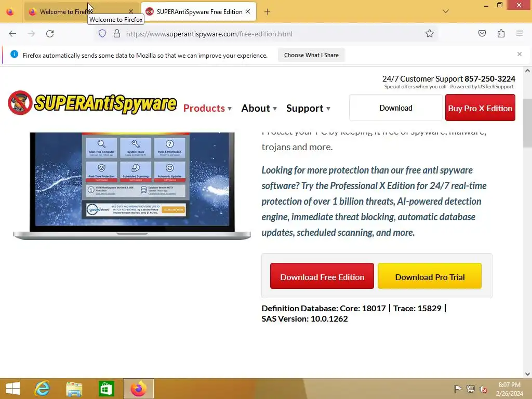Click the laptop product screenshot image
Screen dimensions: 532x399
(x=132, y=186)
